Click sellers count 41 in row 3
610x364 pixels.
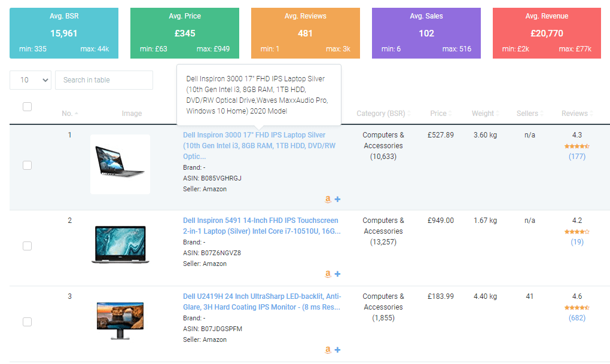[529, 296]
